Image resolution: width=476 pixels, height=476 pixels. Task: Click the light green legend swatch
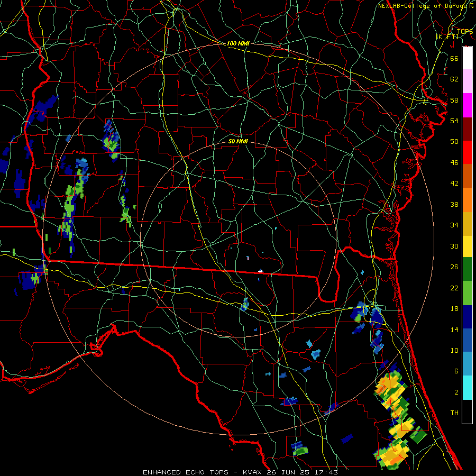(467, 293)
